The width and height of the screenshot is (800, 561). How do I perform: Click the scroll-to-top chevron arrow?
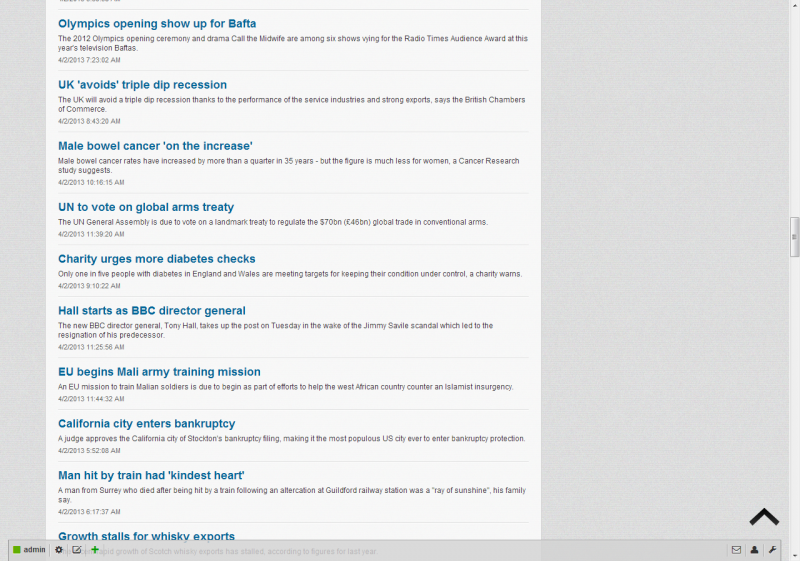(x=764, y=517)
